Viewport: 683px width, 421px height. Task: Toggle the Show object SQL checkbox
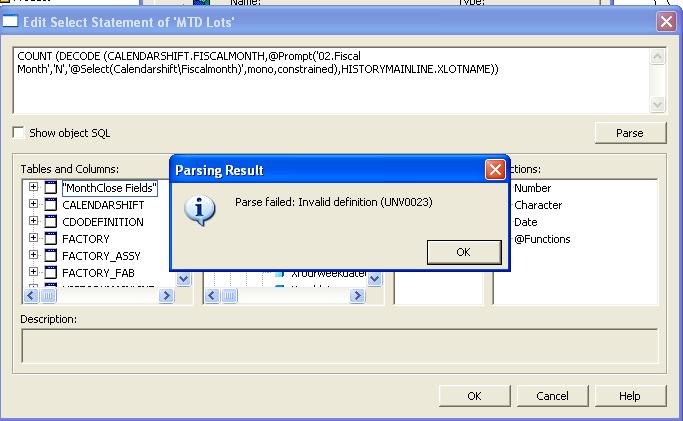(x=19, y=133)
